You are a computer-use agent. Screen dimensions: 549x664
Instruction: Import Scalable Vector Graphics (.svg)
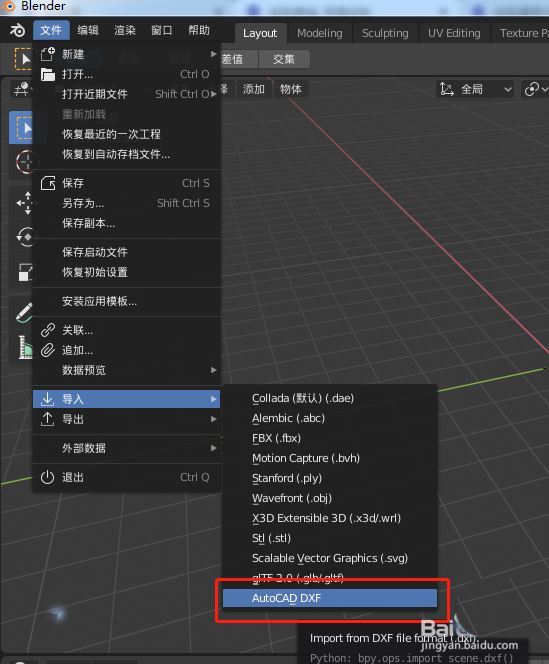pyautogui.click(x=330, y=558)
